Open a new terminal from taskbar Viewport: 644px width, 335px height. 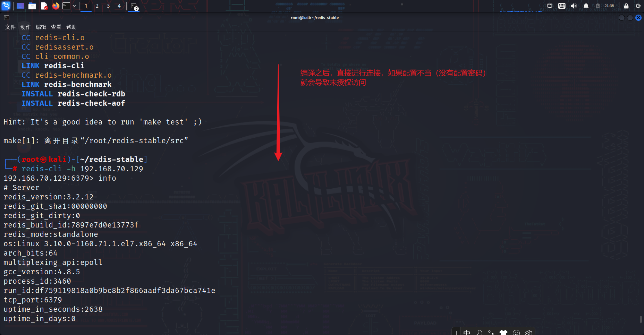coord(66,6)
